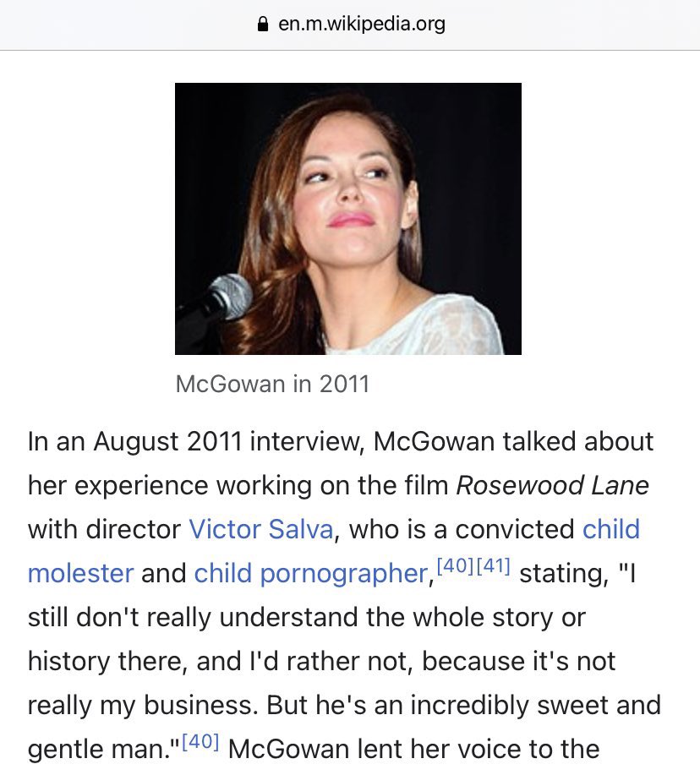Tap 'McGowan lent her voice to the'
The height and width of the screenshot is (775, 700).
point(413,749)
